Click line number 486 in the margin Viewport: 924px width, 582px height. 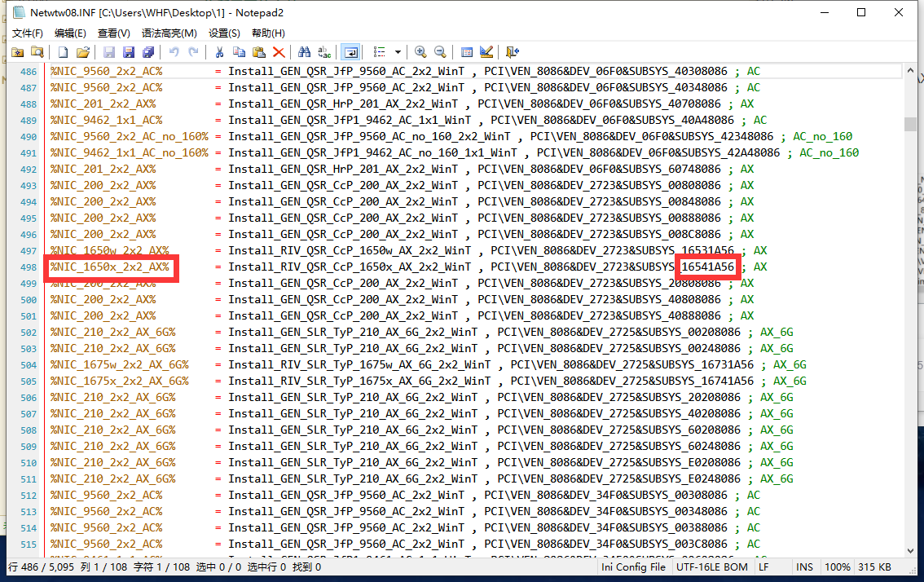point(29,72)
